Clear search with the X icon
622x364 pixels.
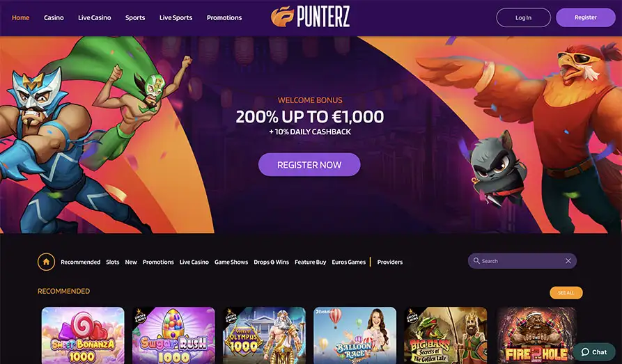tap(568, 261)
